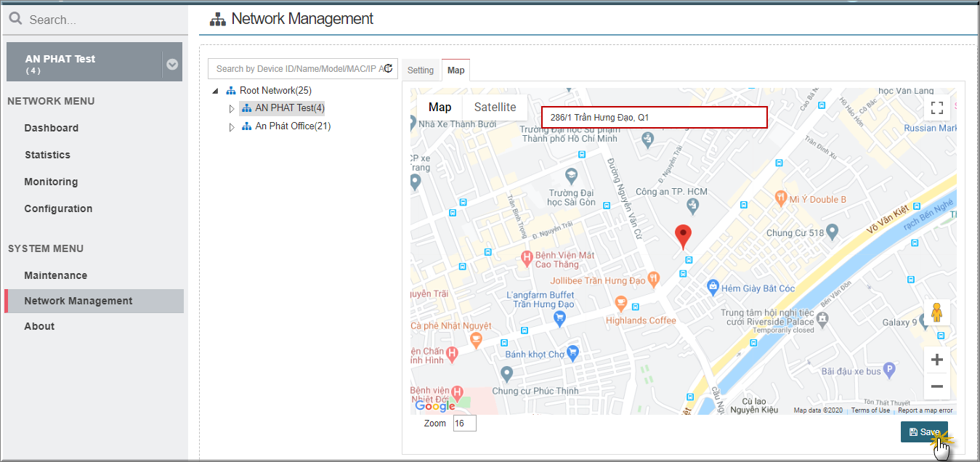
Task: Click the Bãi đậu xe bus parking marker
Action: pyautogui.click(x=891, y=370)
